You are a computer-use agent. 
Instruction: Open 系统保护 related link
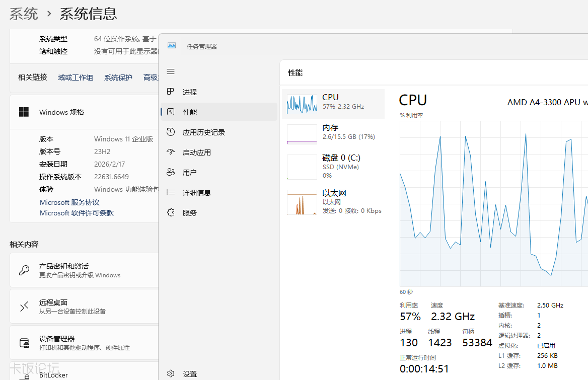(118, 78)
